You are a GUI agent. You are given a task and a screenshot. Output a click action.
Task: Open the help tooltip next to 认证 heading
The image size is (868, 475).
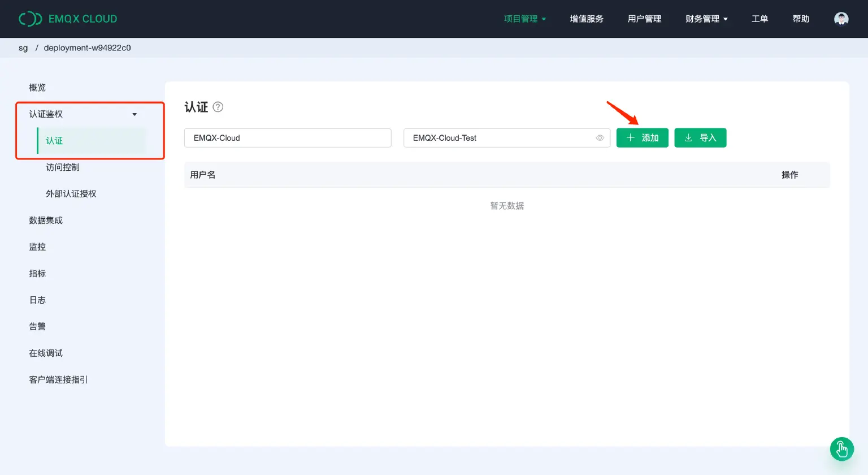pos(219,107)
